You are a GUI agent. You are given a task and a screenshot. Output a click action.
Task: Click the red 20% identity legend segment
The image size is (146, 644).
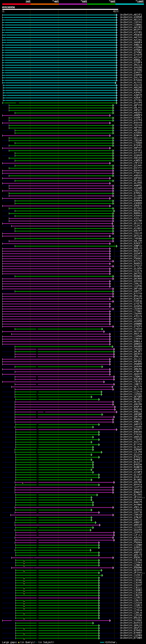point(16,4)
